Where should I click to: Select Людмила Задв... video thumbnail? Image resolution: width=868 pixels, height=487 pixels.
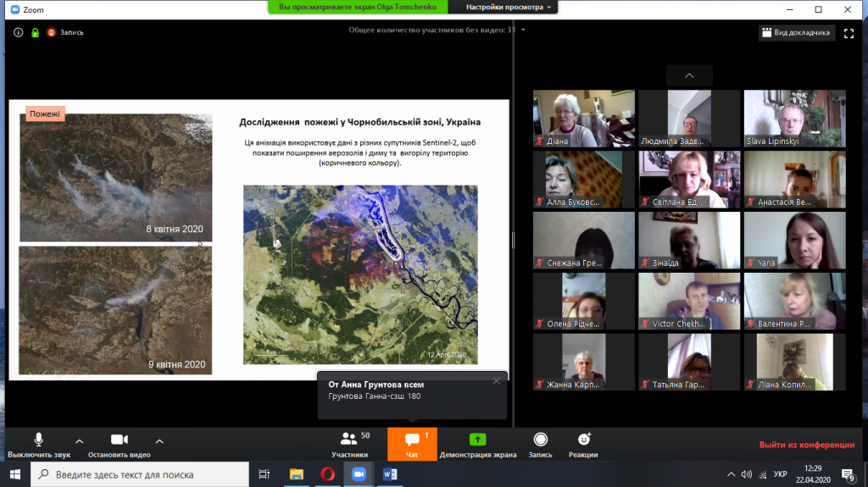689,119
